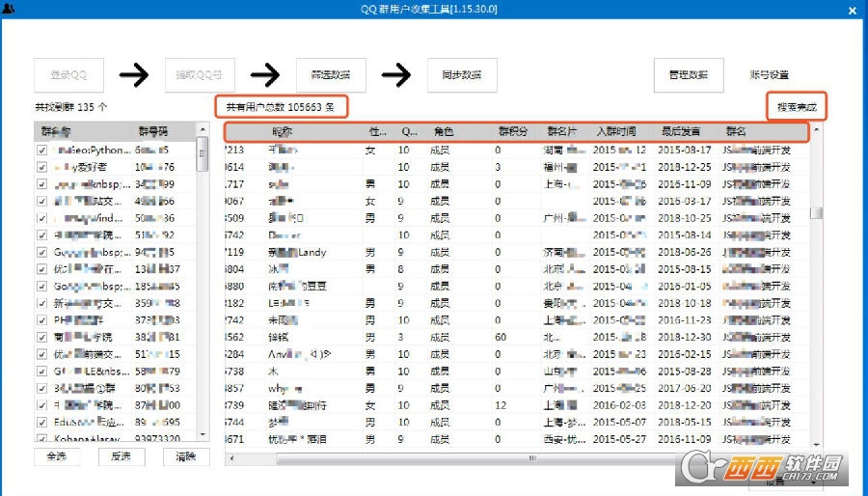Clear the group list with 清除
This screenshot has width=868, height=496.
pos(186,456)
